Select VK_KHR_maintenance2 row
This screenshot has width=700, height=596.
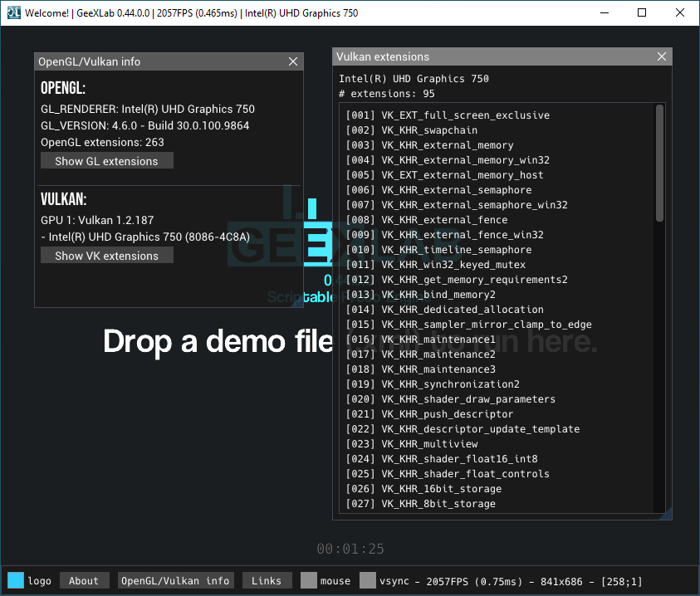coord(420,354)
